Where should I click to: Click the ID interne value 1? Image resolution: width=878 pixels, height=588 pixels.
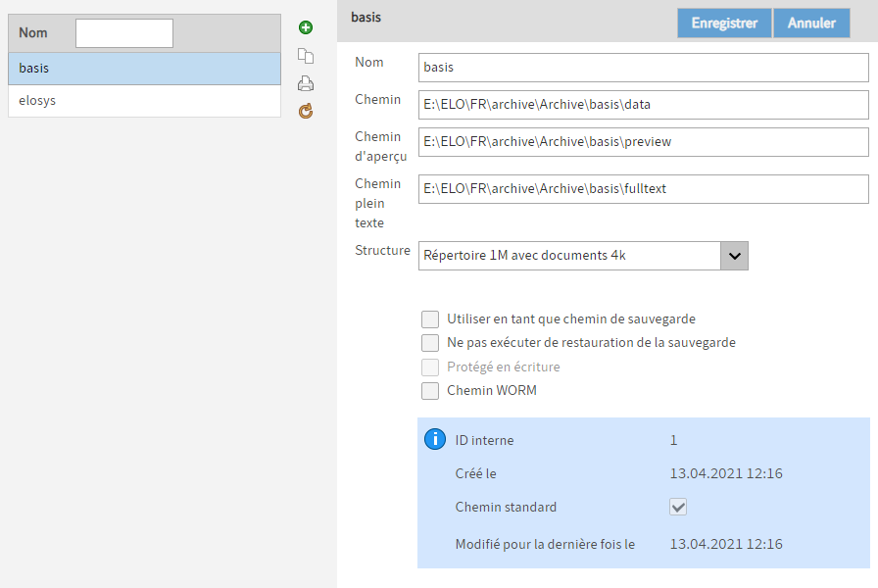click(x=673, y=440)
